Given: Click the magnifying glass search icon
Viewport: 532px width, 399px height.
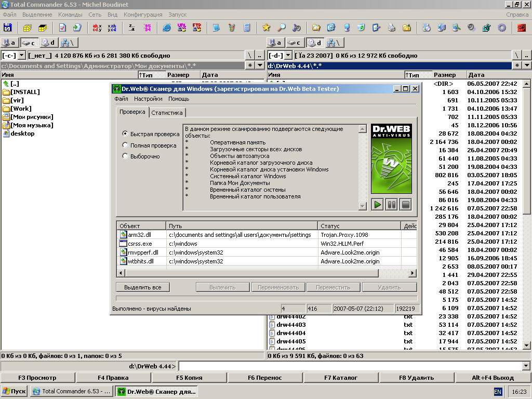Looking at the screenshot, I should click(282, 28).
